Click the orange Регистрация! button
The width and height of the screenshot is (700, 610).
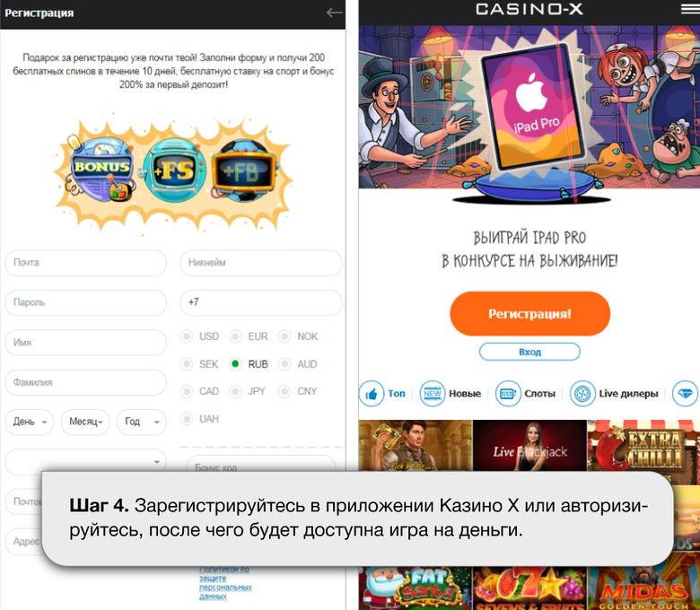coord(529,314)
